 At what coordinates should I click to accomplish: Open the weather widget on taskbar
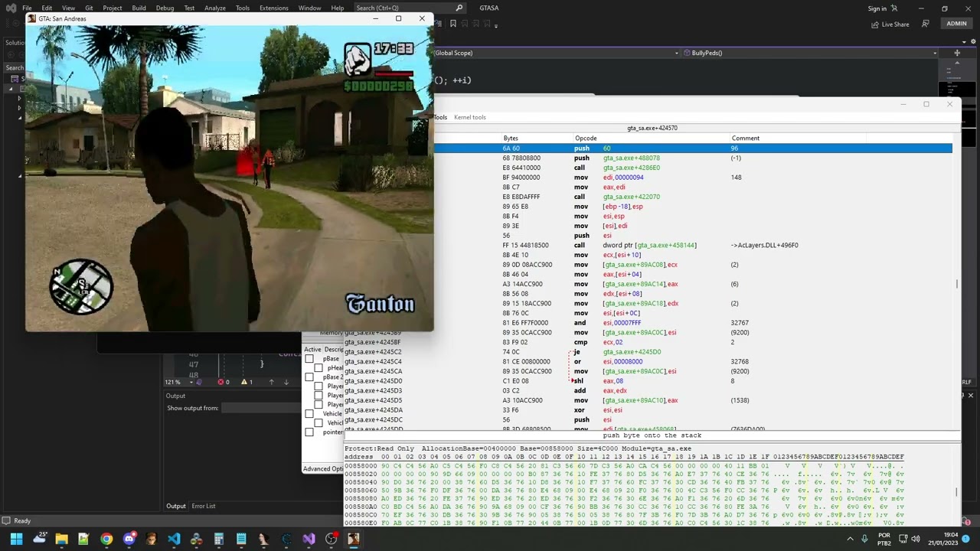39,539
